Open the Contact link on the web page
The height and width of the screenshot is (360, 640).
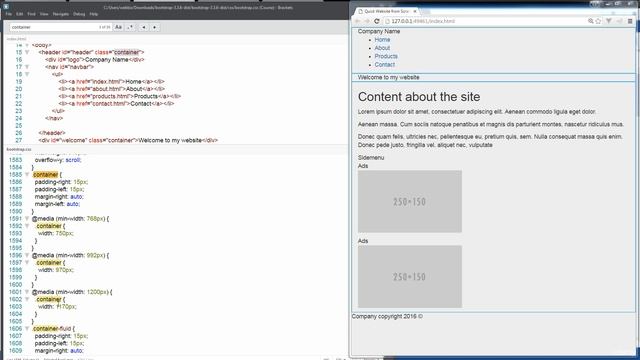coord(385,64)
